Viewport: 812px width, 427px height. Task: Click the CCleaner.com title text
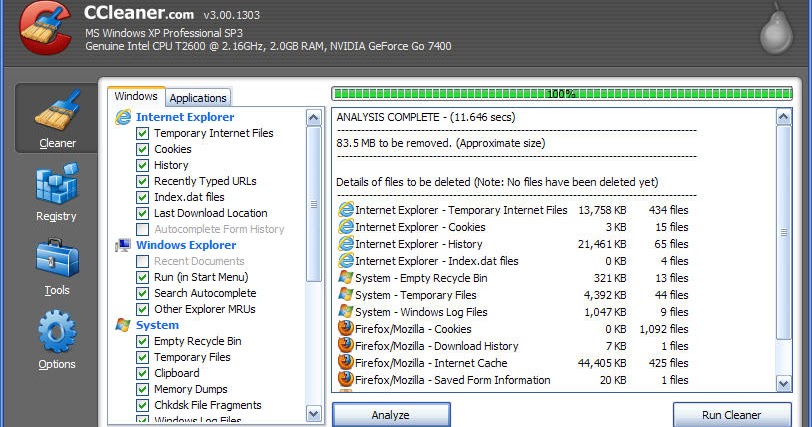(139, 13)
